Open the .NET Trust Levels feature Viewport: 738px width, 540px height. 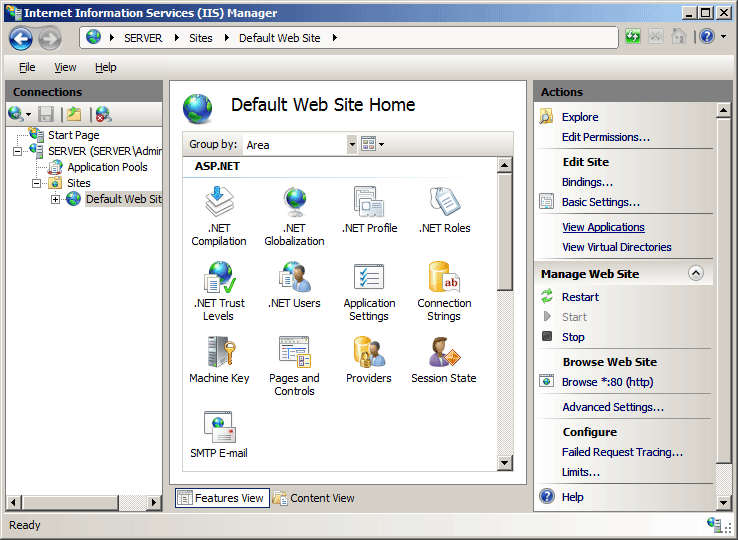tap(219, 291)
